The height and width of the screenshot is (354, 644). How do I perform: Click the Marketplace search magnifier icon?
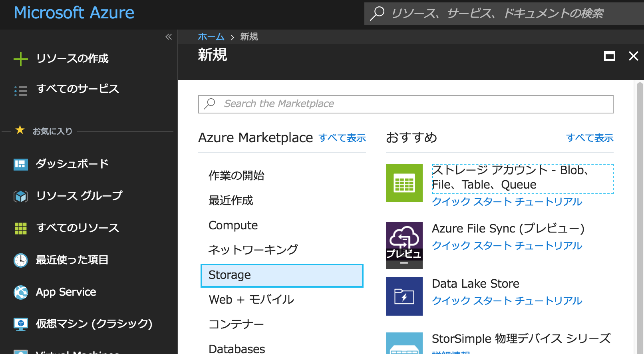coord(210,104)
